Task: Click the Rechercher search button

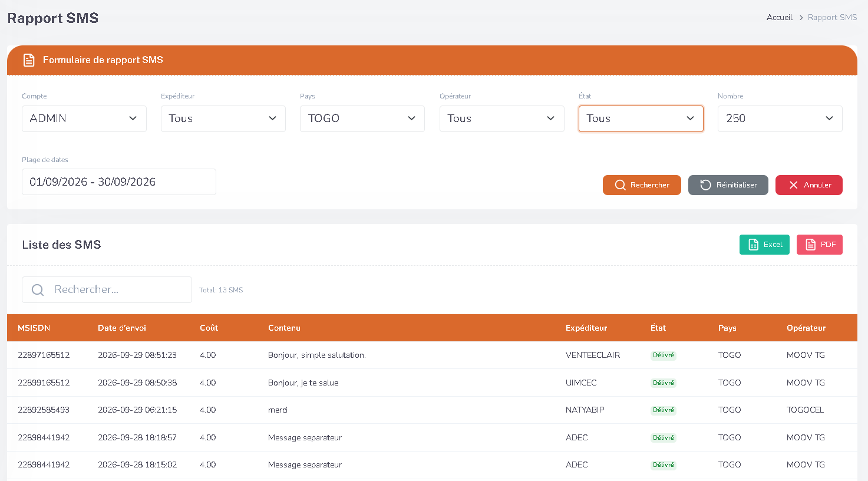Action: coord(642,185)
